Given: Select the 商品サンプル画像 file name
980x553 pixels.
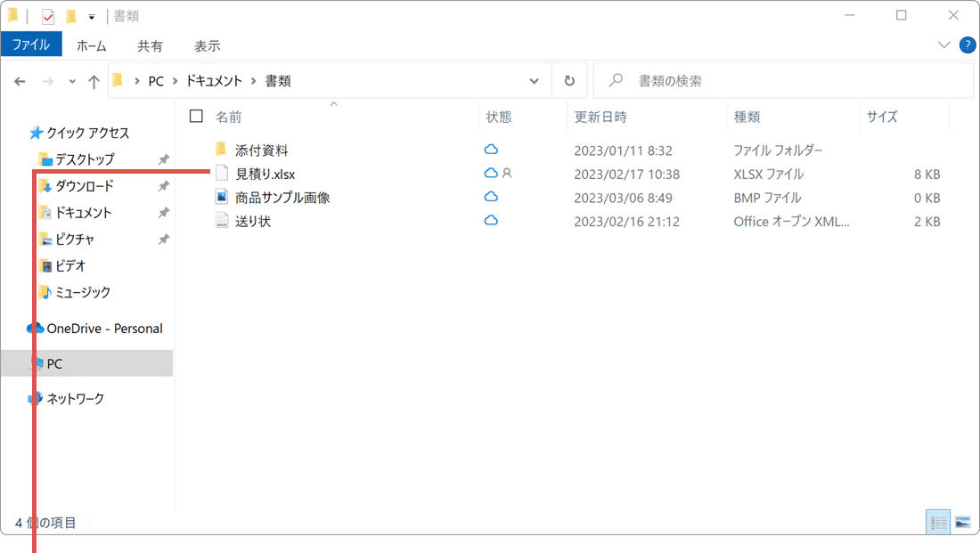Looking at the screenshot, I should 282,198.
